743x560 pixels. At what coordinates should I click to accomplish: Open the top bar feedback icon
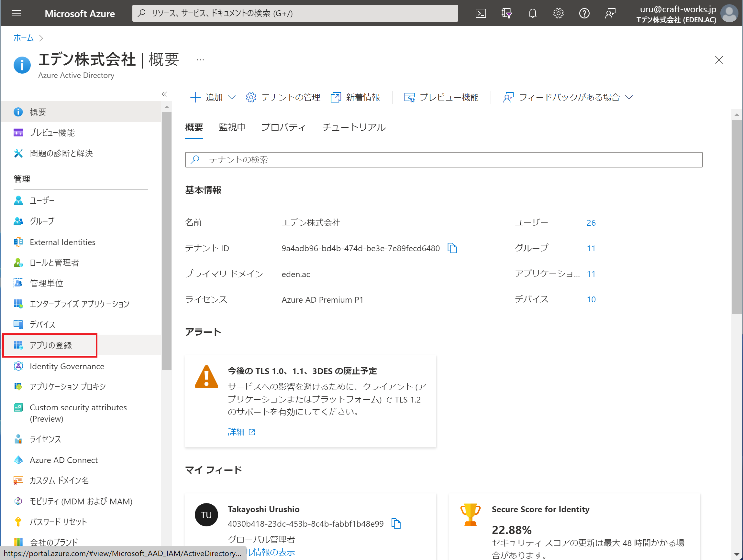pyautogui.click(x=610, y=14)
